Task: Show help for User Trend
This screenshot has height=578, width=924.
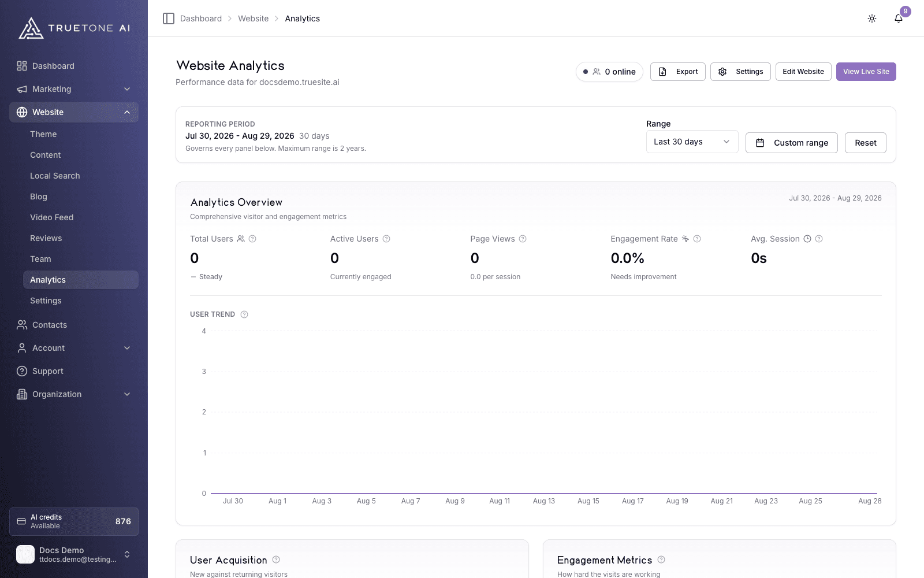Action: click(244, 314)
